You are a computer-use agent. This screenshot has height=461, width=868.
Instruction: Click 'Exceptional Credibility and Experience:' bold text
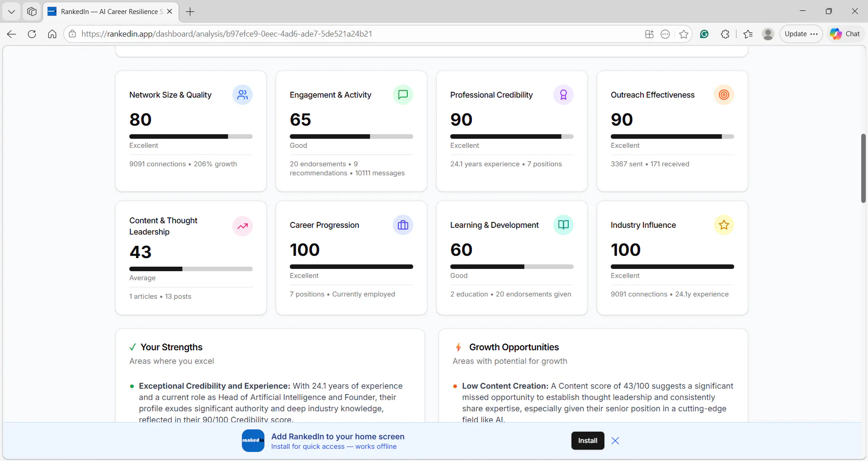tap(214, 386)
